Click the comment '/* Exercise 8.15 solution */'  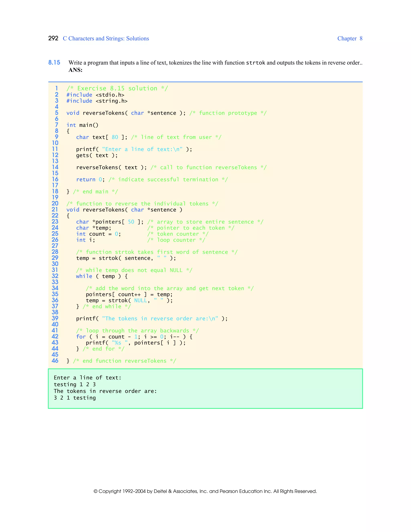[117, 88]
